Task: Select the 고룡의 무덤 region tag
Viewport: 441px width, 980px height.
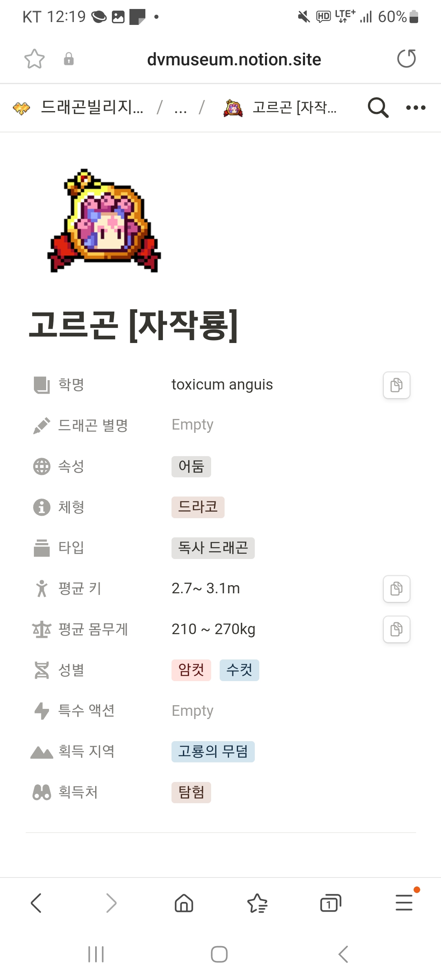Action: (213, 752)
